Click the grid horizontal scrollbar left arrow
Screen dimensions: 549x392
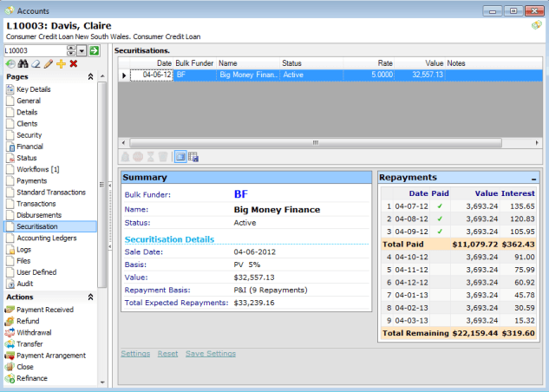123,143
